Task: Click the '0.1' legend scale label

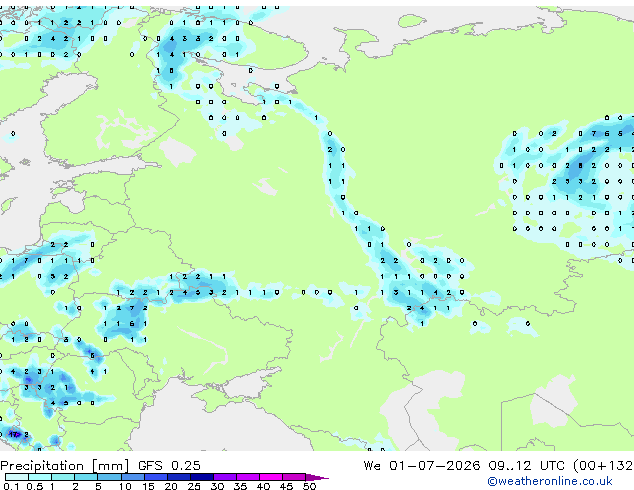Action: [x=11, y=486]
